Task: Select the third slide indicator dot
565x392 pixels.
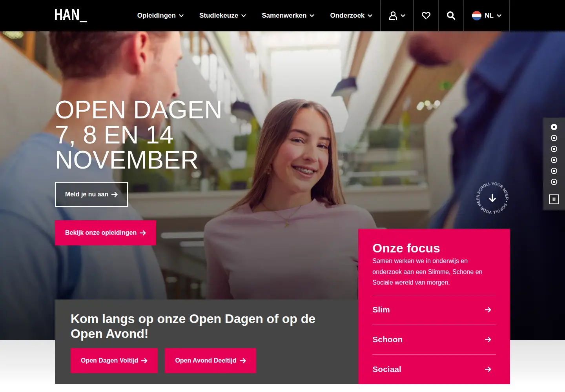Action: pos(554,149)
